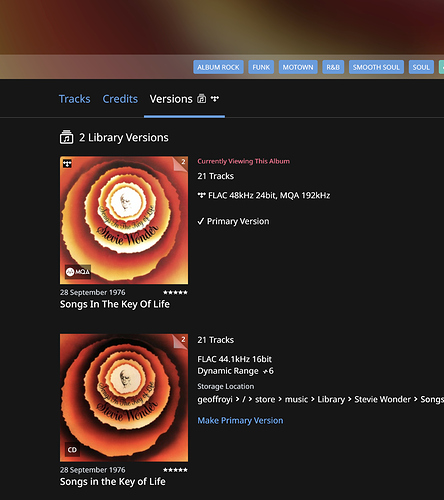Click the SOUL genre tag
Screen dimensions: 444x500
(421, 67)
